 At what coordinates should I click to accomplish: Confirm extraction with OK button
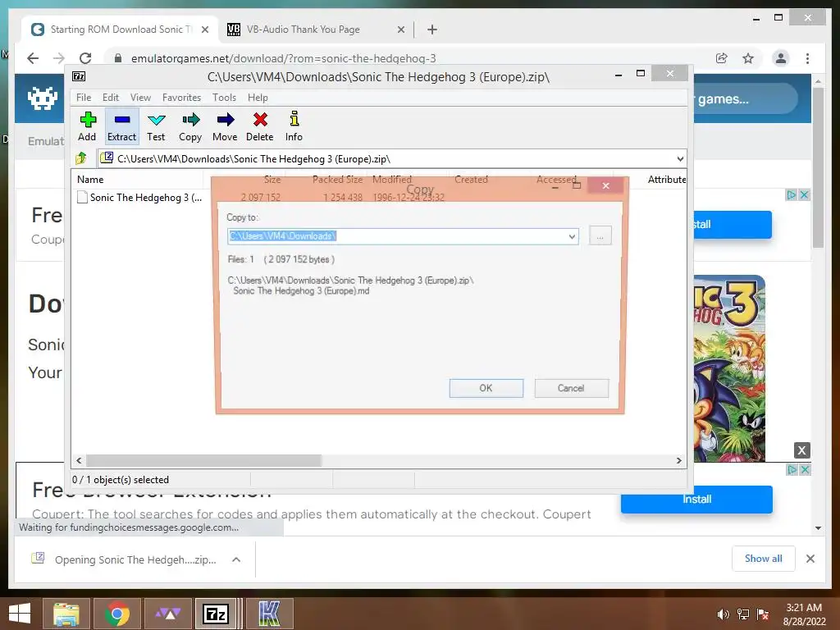[x=486, y=388]
